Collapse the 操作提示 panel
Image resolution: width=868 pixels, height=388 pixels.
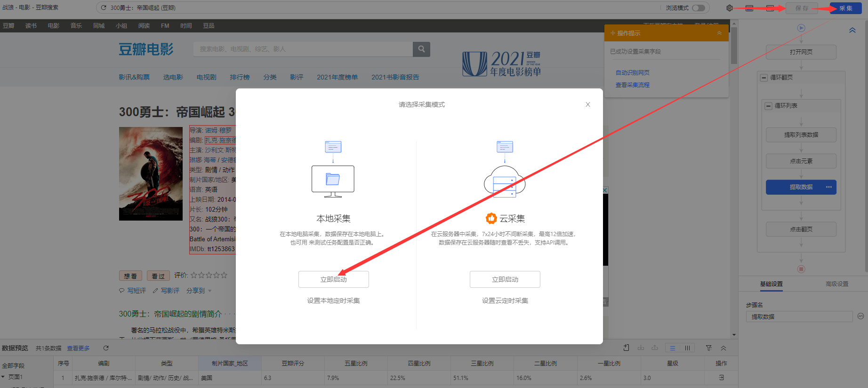click(x=719, y=33)
